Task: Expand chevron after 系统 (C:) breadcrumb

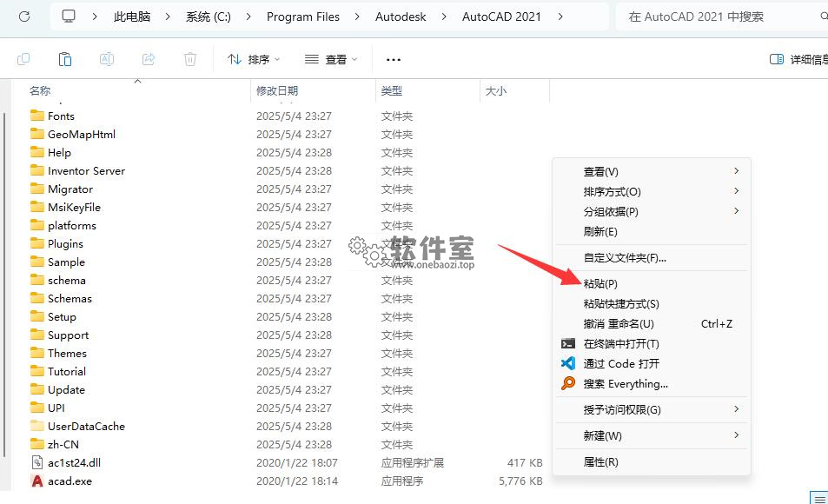Action: pyautogui.click(x=248, y=17)
